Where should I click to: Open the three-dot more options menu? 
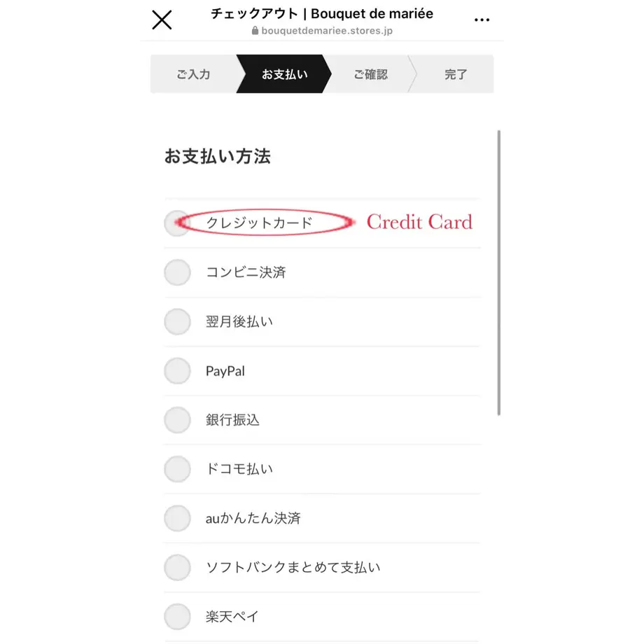pyautogui.click(x=482, y=20)
